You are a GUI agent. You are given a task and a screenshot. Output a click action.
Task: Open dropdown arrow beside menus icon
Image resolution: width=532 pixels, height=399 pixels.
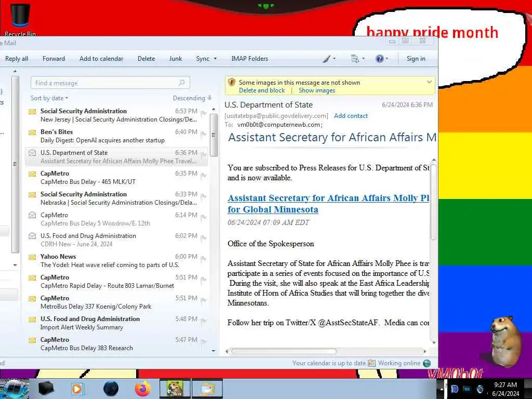pyautogui.click(x=363, y=59)
